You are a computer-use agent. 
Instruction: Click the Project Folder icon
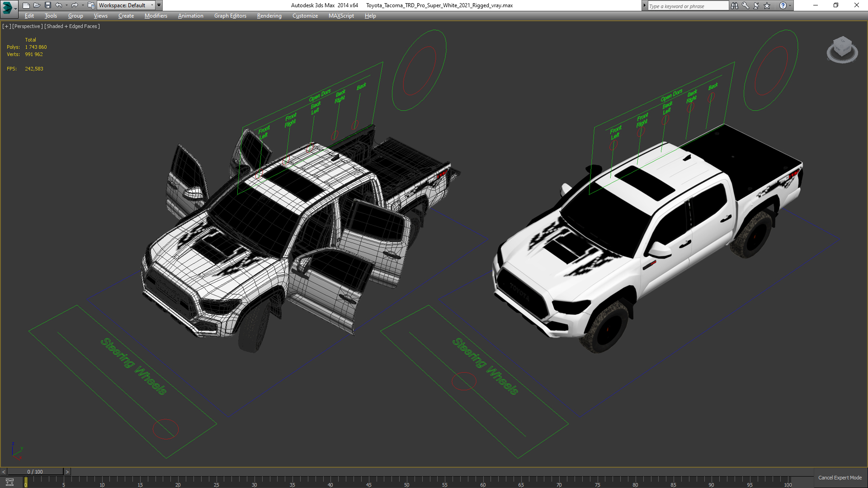coord(91,5)
